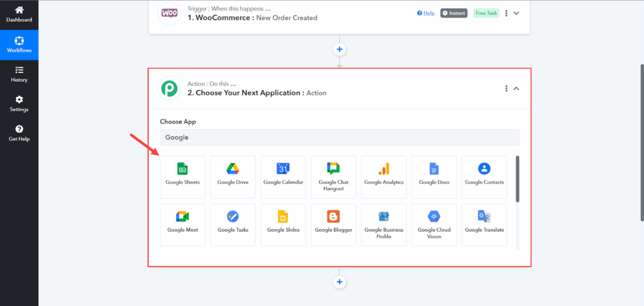Screen dimensions: 644x306
Task: Select the Google Docs app
Action: click(434, 177)
